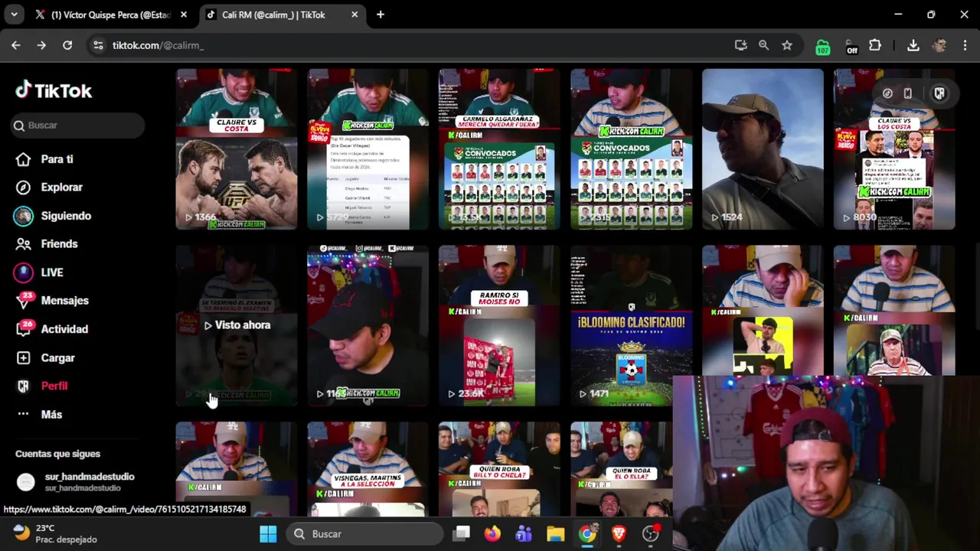Open the Ramiro Si Moises No video
Screen dimensions: 980x551
coord(499,325)
